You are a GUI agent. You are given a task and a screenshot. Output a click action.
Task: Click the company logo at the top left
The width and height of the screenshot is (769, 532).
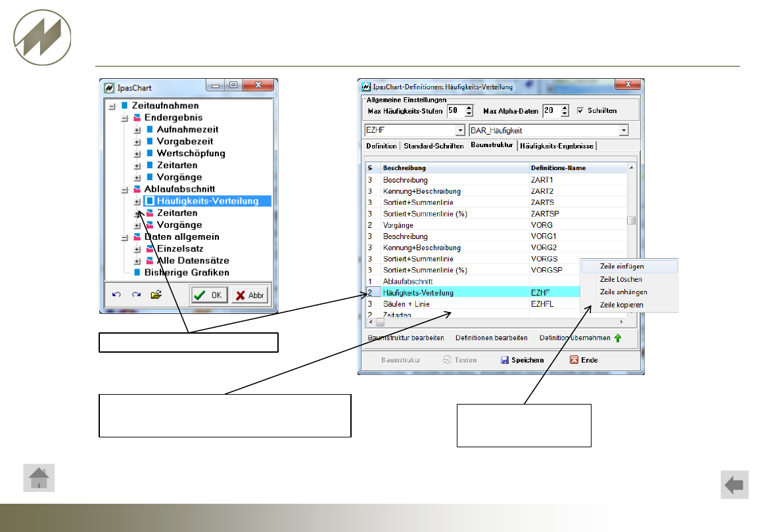42,37
